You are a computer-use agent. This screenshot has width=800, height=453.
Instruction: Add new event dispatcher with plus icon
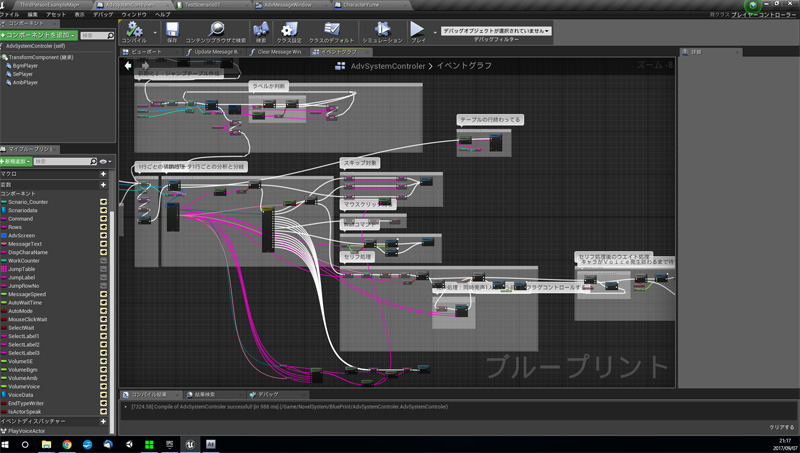(103, 421)
